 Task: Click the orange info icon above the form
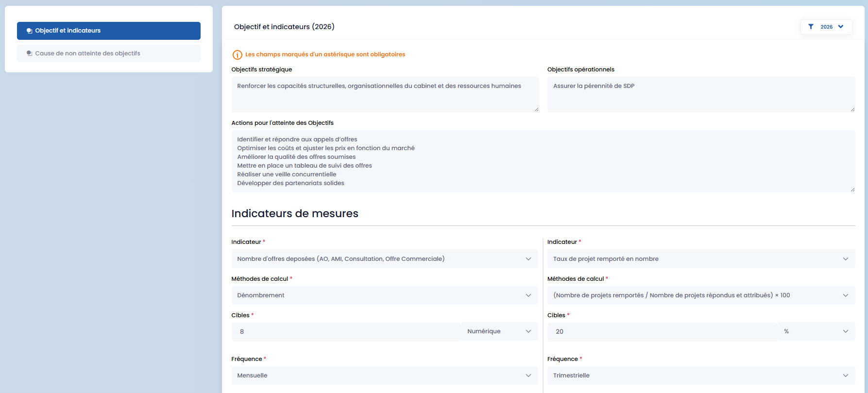coord(238,55)
